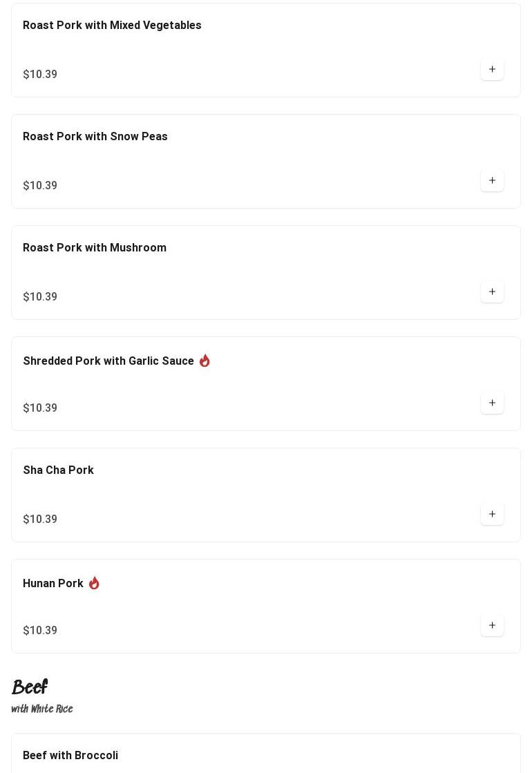The width and height of the screenshot is (532, 773).
Task: Click spicy flame icon beside Hunan Pork
Action: tap(94, 583)
